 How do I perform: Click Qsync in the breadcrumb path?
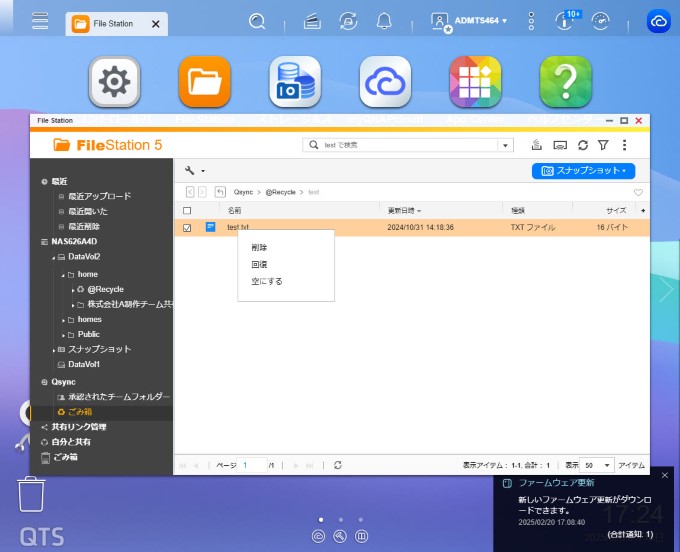243,192
